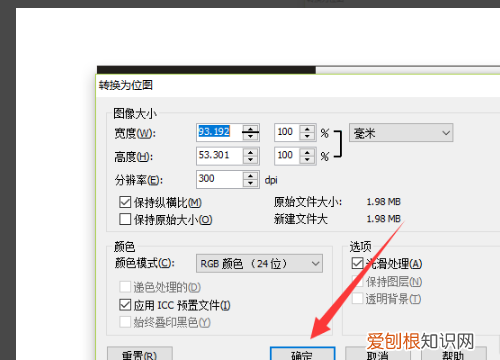Click the height (高度) value field
The width and height of the screenshot is (500, 360).
(219, 156)
